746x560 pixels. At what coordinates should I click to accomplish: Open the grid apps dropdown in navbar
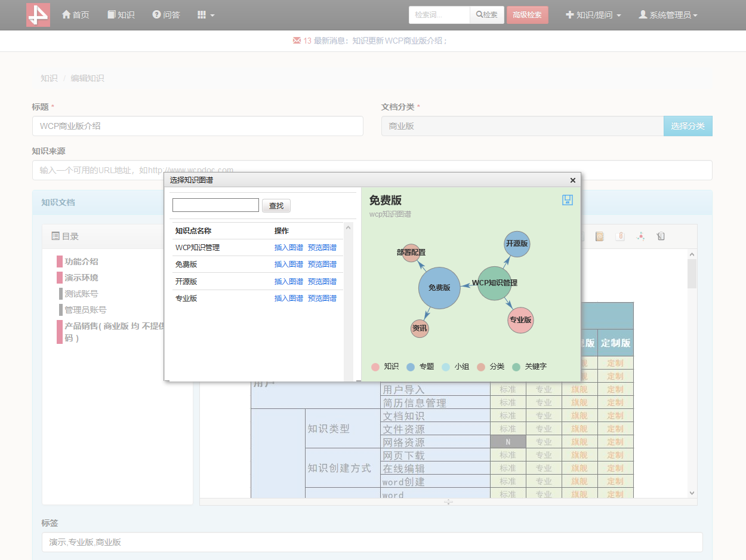(x=206, y=15)
